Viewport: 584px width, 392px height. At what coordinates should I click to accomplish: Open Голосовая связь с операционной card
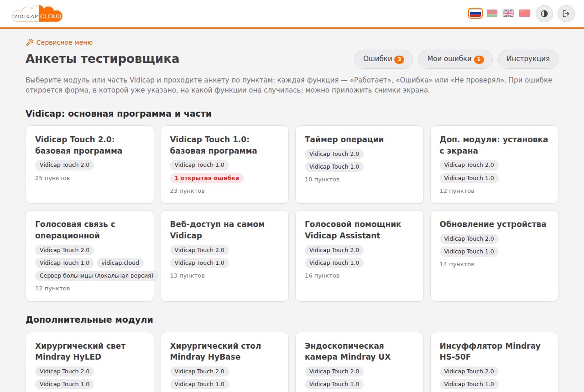pyautogui.click(x=90, y=256)
